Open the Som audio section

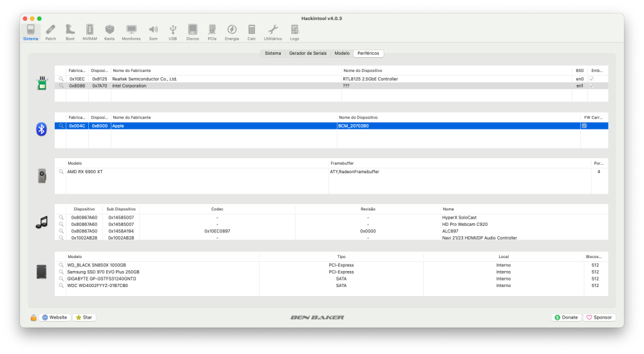153,32
